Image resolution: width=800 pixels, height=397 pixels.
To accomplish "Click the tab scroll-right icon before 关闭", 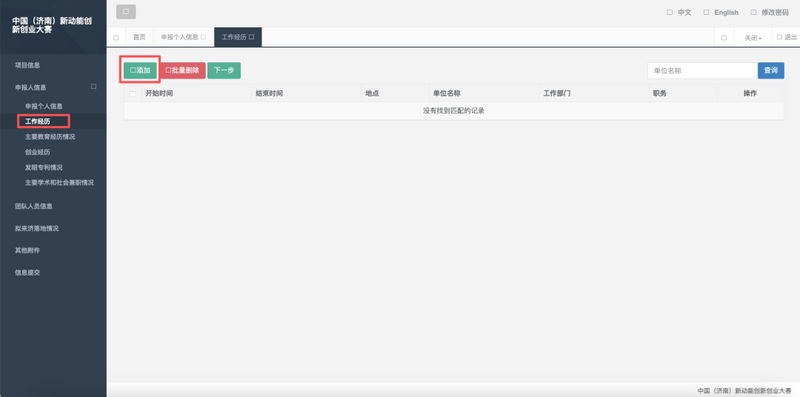I will (x=724, y=38).
